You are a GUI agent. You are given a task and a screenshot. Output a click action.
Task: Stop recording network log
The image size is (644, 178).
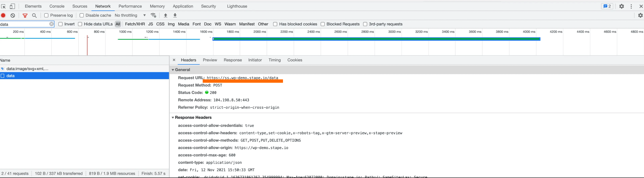pos(4,15)
